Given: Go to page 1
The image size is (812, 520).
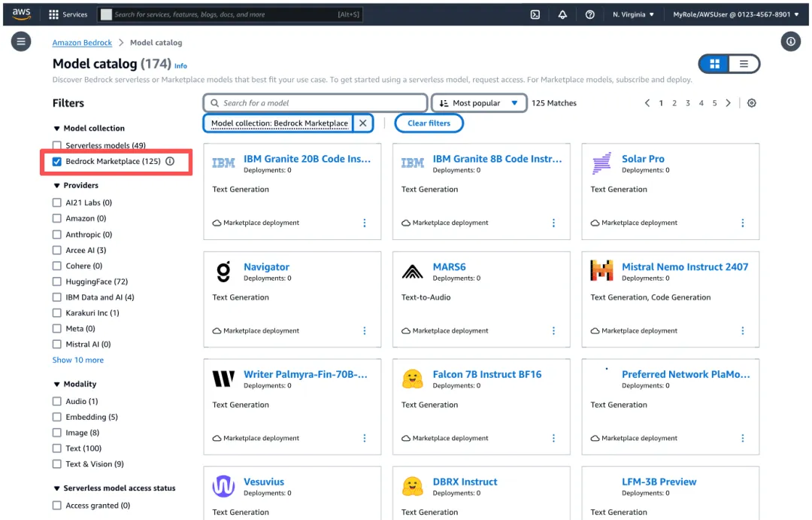Looking at the screenshot, I should [661, 103].
